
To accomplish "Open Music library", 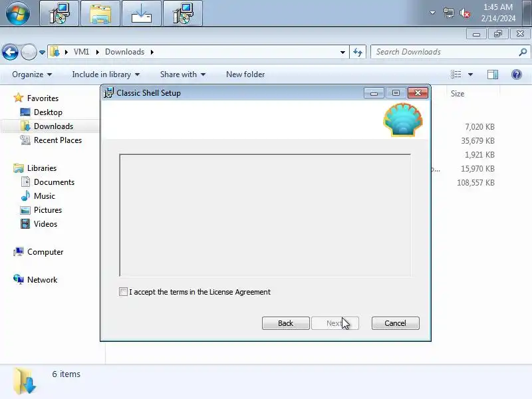I will click(45, 196).
